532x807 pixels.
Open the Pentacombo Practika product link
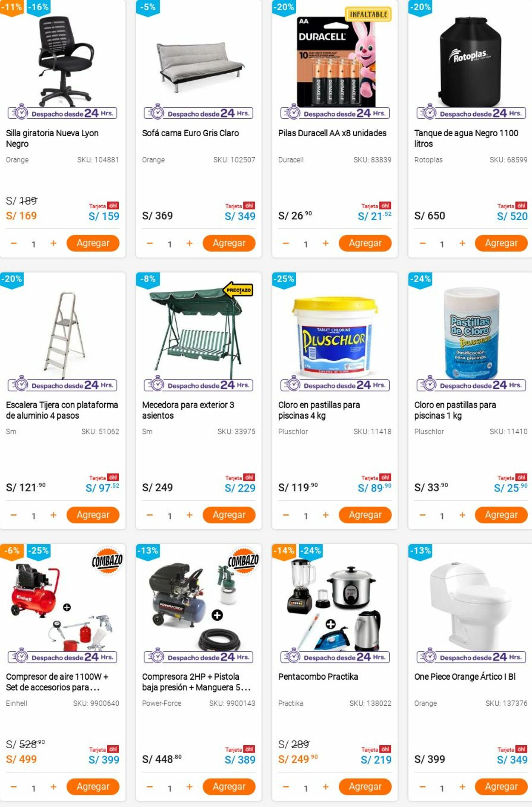318,677
